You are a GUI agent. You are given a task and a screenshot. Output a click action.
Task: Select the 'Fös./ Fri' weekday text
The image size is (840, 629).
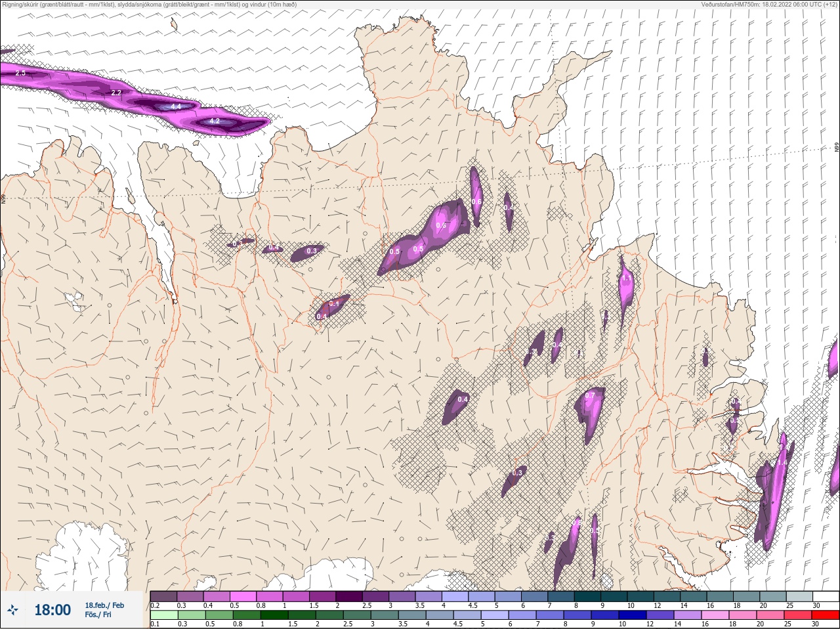click(98, 615)
